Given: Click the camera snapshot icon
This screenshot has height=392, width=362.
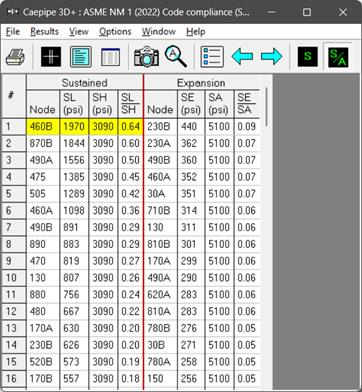Looking at the screenshot, I should pyautogui.click(x=146, y=57).
